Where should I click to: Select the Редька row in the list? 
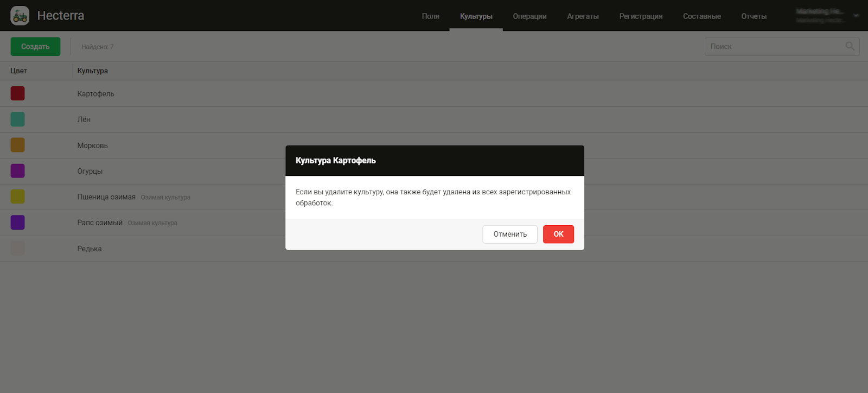coord(90,249)
